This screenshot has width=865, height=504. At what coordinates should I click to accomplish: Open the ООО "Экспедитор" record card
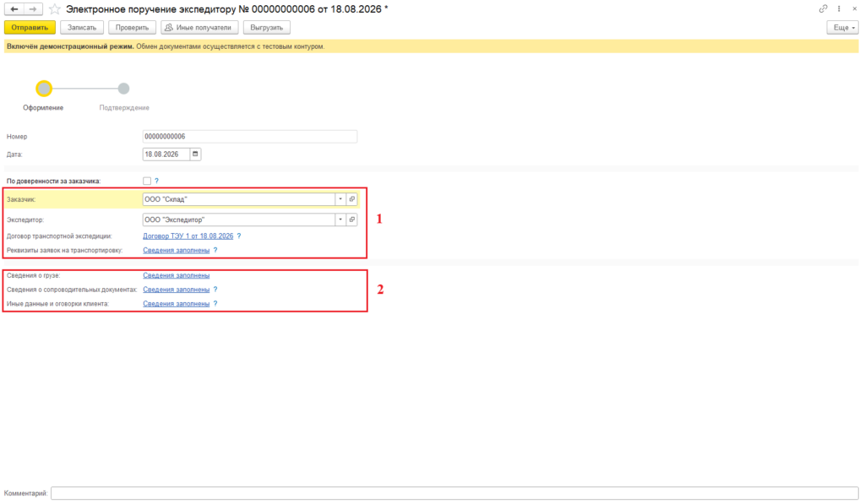[x=352, y=219]
